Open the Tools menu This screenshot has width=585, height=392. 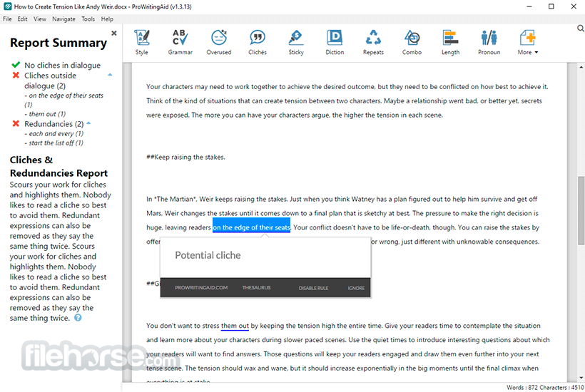tap(88, 19)
